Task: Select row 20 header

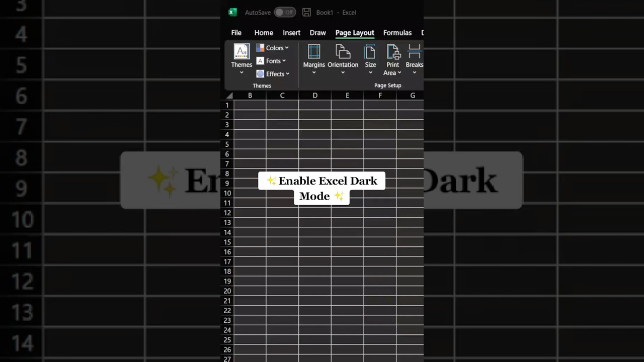Action: 227,291
